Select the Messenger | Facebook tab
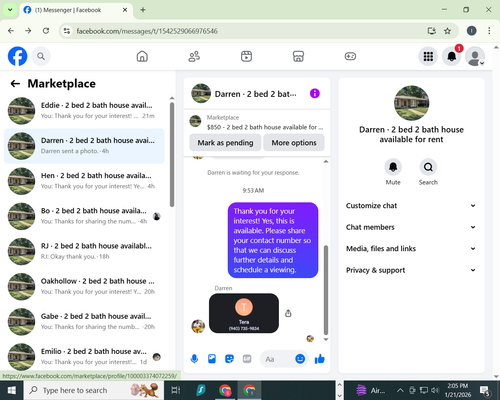This screenshot has height=400, width=500. coord(76,10)
